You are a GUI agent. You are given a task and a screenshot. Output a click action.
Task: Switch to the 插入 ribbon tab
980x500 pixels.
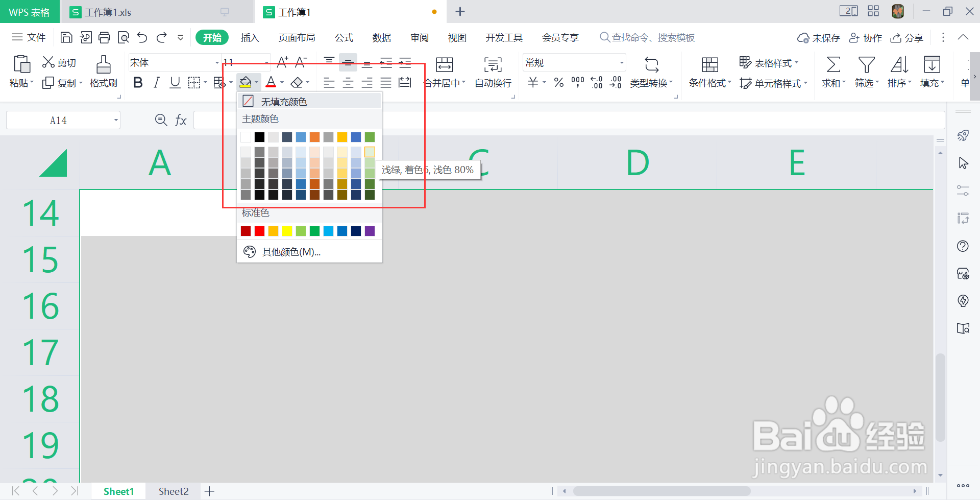coord(250,37)
